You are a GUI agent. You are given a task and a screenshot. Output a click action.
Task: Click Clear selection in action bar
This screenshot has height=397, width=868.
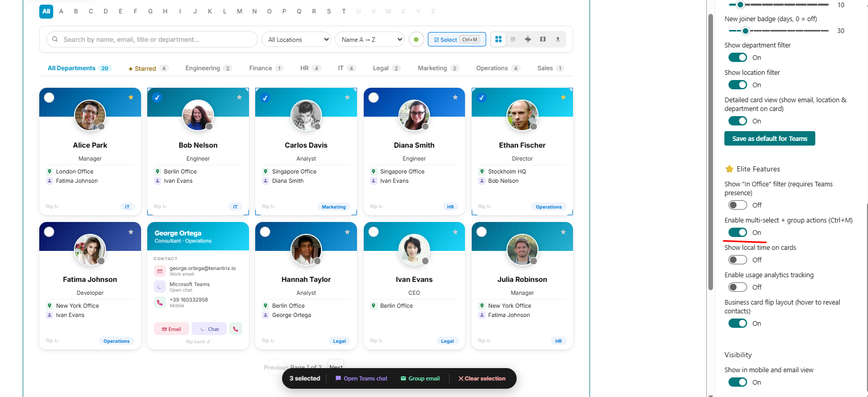[482, 378]
